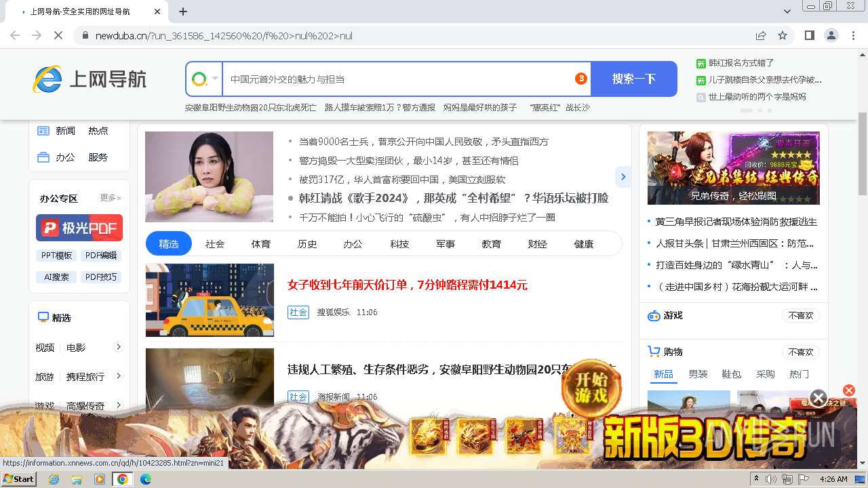Open the 热点 sidebar link
This screenshot has width=868, height=488.
click(x=98, y=131)
